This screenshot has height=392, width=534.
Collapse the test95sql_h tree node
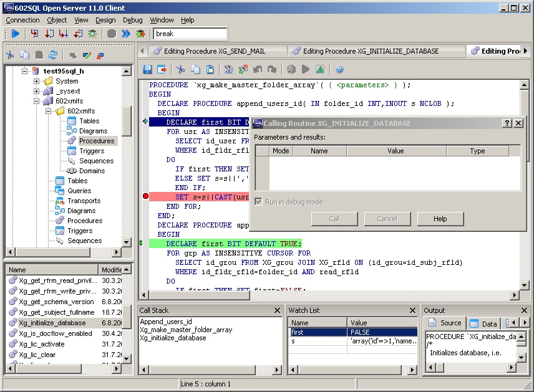[26, 71]
